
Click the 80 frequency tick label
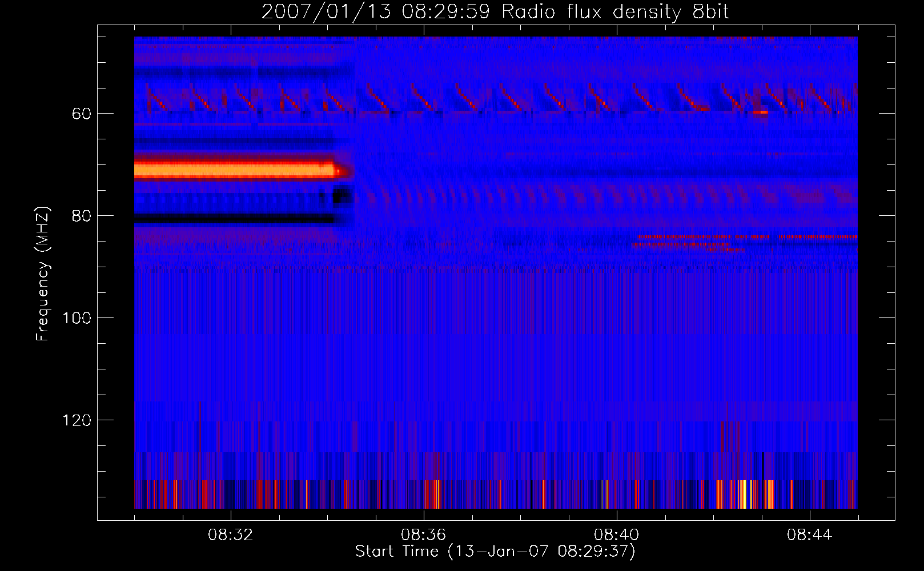81,216
